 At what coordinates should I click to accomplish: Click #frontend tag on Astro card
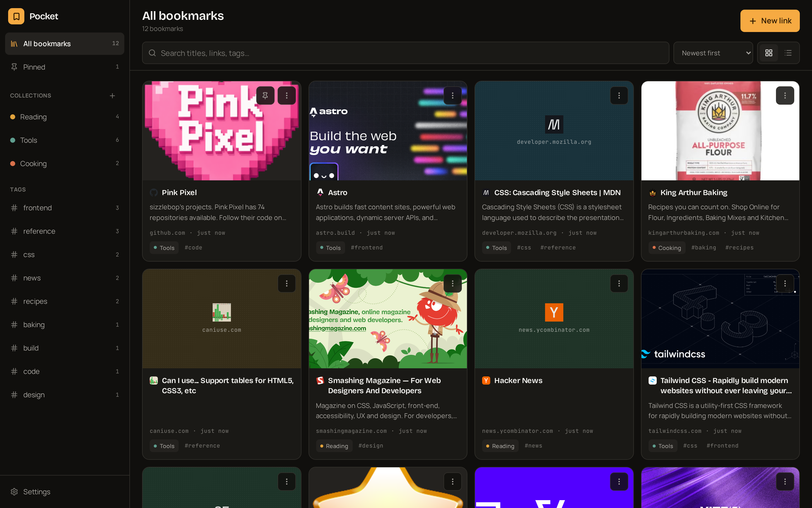(366, 248)
